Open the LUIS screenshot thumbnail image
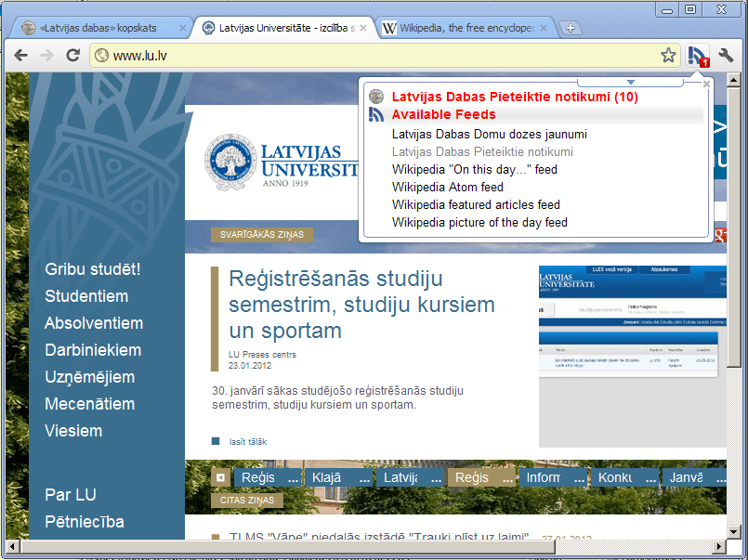Viewport: 748px width, 560px height. tap(633, 357)
